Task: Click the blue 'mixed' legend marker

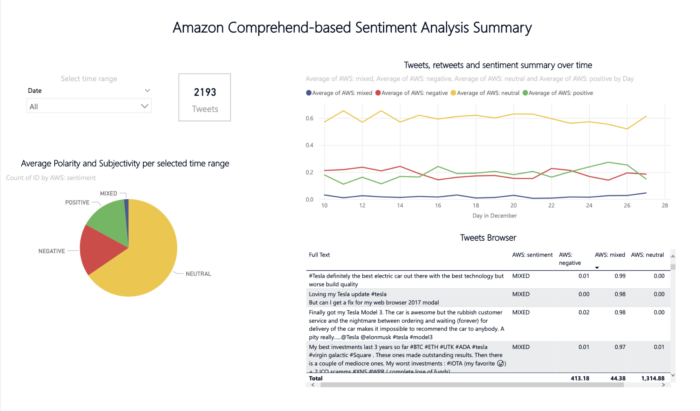Action: (306, 93)
